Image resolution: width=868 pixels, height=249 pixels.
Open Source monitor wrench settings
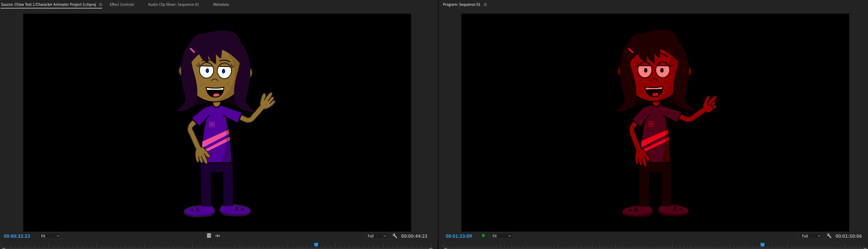[394, 236]
